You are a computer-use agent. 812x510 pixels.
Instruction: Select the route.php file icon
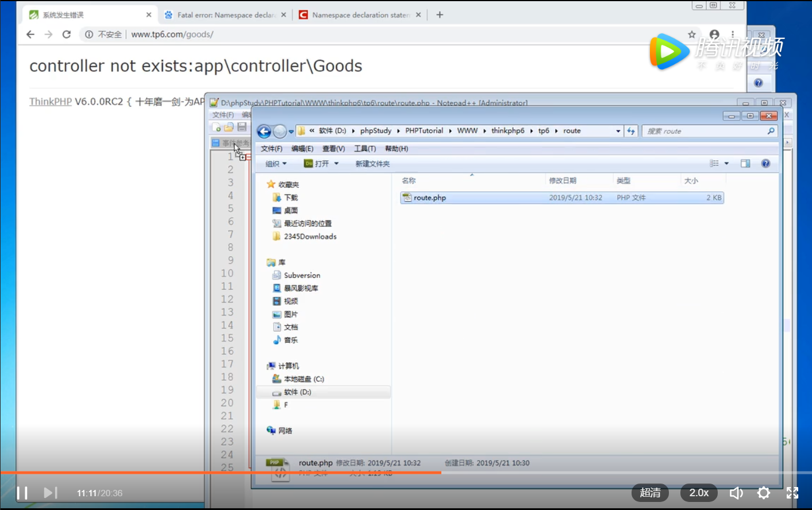click(x=407, y=198)
